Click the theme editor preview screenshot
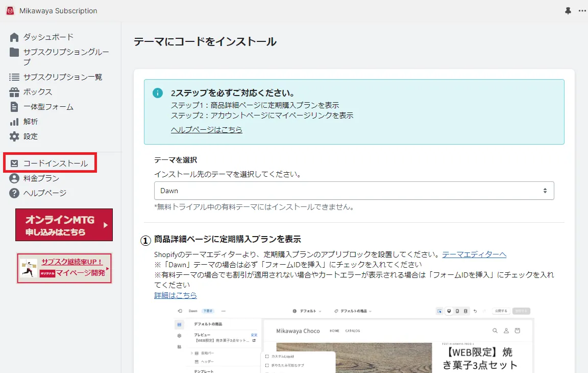588x373 pixels. click(354, 340)
